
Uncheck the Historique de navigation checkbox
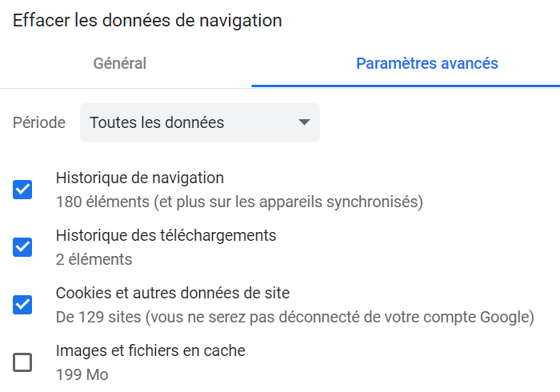[x=22, y=190]
